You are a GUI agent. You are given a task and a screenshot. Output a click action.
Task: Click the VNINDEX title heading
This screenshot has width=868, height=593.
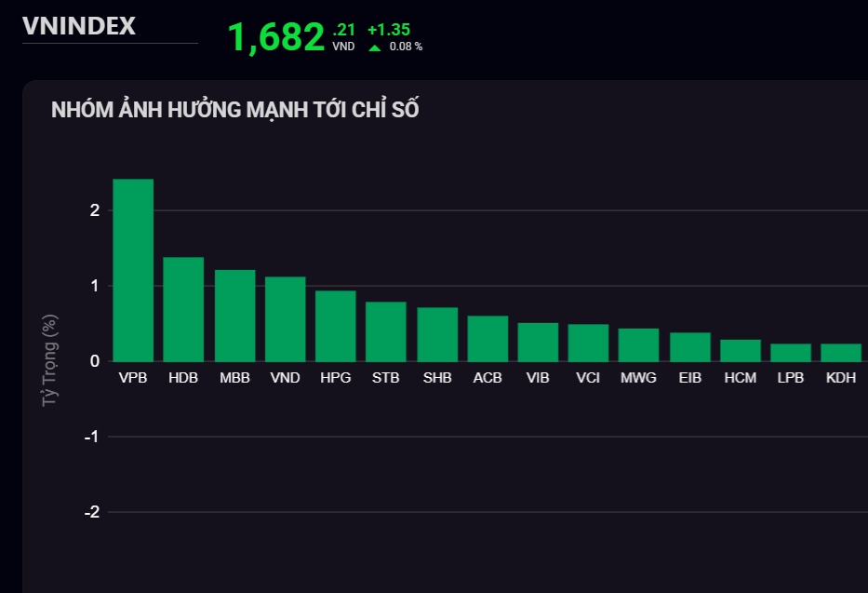pyautogui.click(x=78, y=26)
